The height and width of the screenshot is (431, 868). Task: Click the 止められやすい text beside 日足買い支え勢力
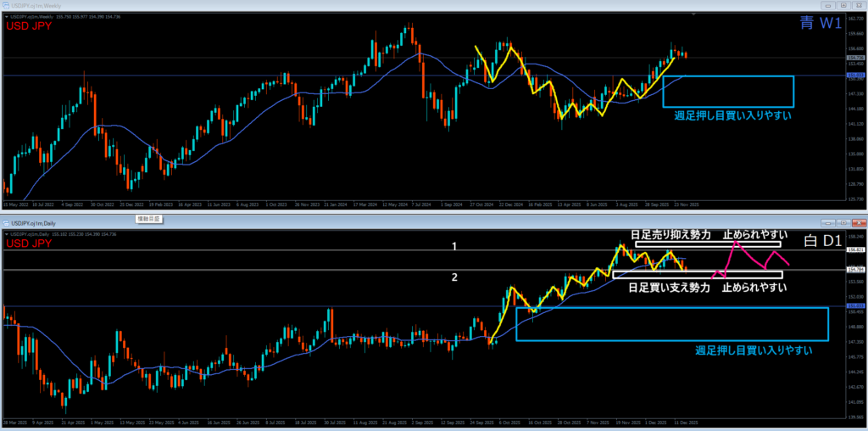pos(754,288)
